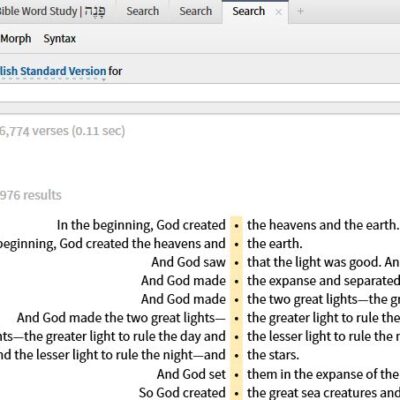The image size is (400, 400).
Task: Choose the Morph search type
Action: coord(16,39)
